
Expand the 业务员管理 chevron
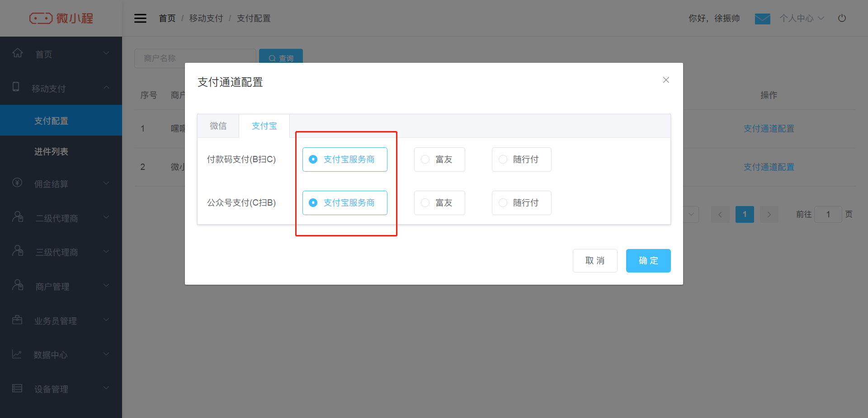click(x=106, y=319)
